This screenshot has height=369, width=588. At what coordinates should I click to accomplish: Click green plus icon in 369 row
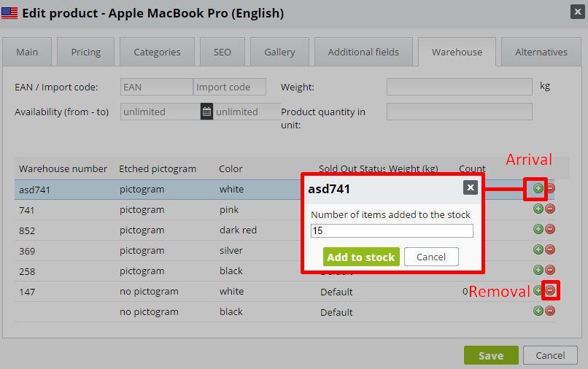[x=538, y=249]
